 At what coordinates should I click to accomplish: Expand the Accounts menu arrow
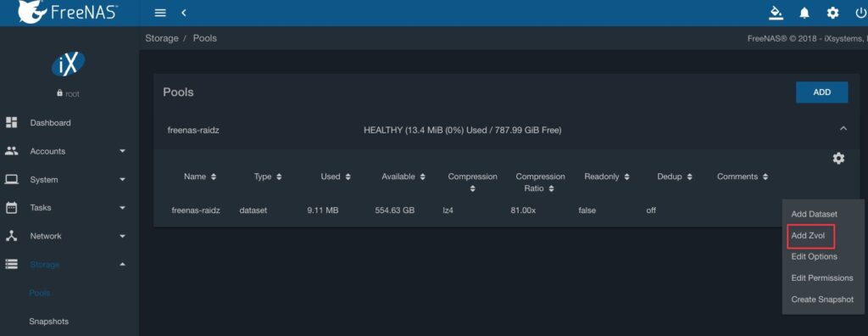122,151
